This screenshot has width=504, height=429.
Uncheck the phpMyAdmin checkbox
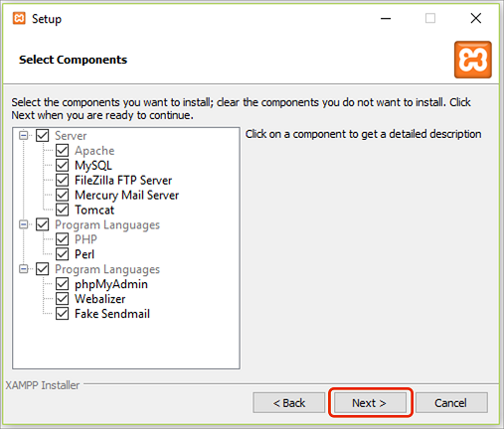[63, 284]
